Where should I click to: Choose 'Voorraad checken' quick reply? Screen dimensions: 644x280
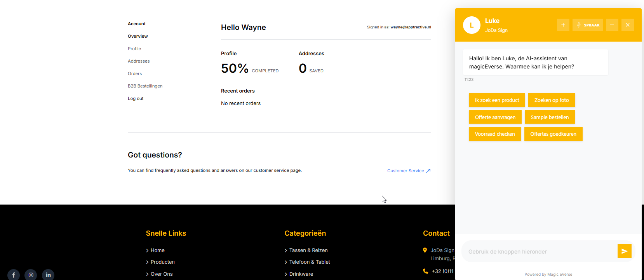point(494,134)
